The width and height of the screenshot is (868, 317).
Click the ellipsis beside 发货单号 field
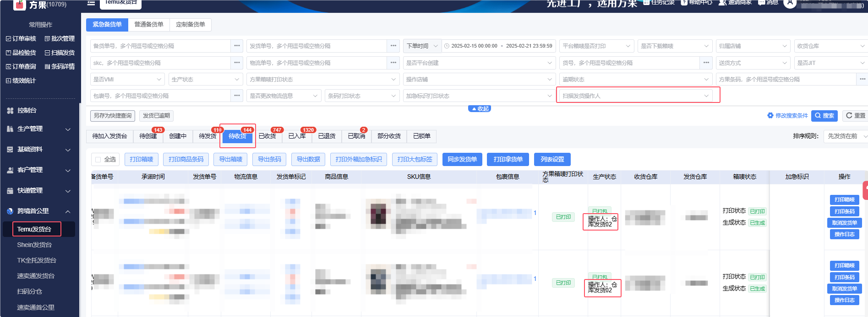393,46
